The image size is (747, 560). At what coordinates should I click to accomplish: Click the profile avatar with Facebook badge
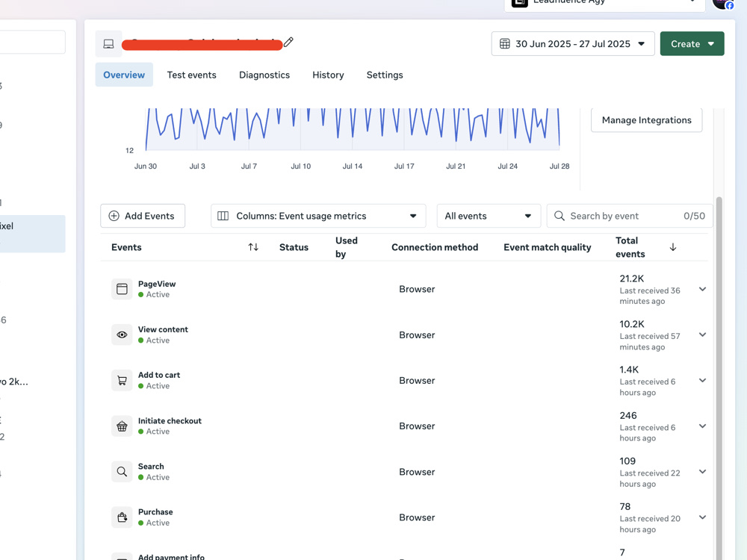pos(722,3)
